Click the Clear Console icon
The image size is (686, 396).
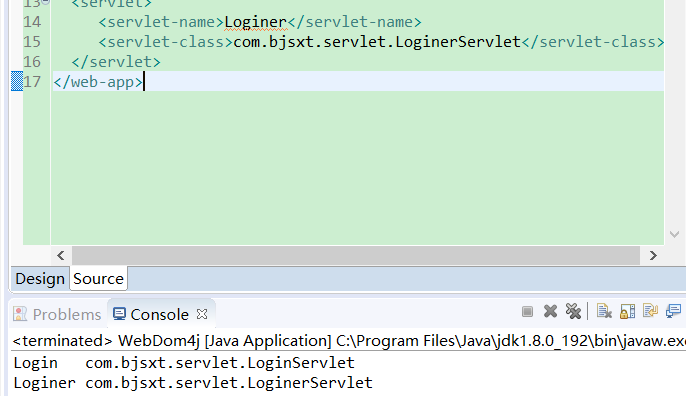pyautogui.click(x=604, y=312)
